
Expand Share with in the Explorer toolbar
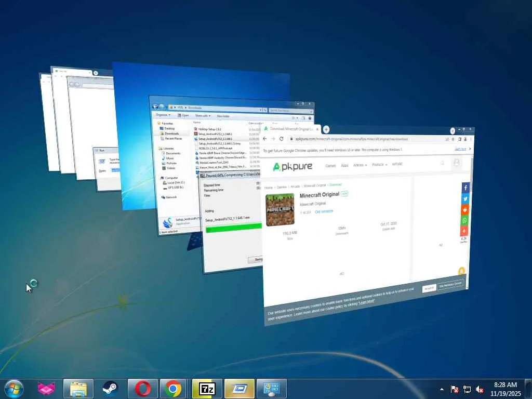point(203,116)
